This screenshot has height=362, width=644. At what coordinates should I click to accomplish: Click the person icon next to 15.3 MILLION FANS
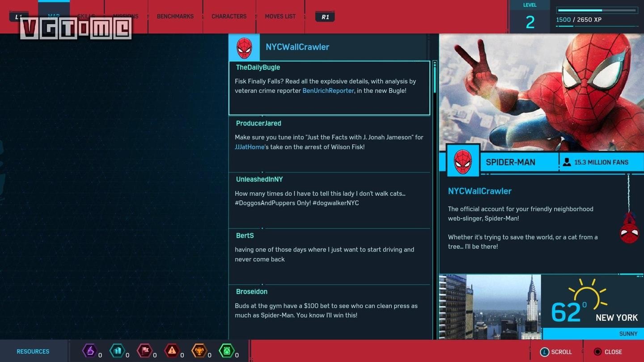[x=567, y=162]
